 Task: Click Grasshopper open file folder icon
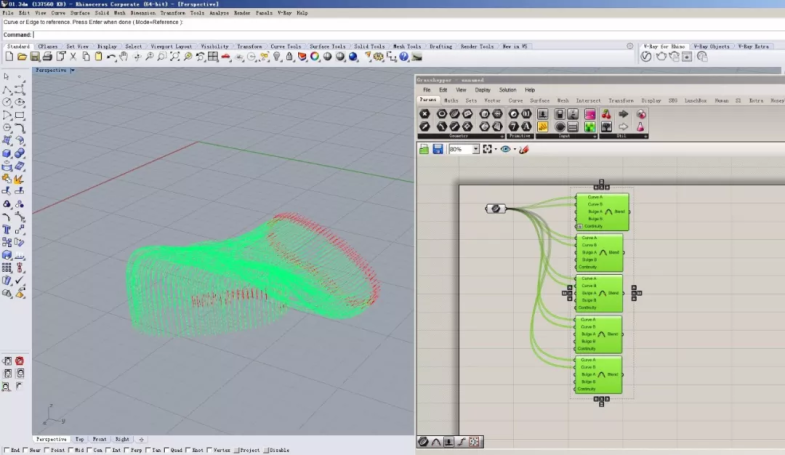(424, 149)
